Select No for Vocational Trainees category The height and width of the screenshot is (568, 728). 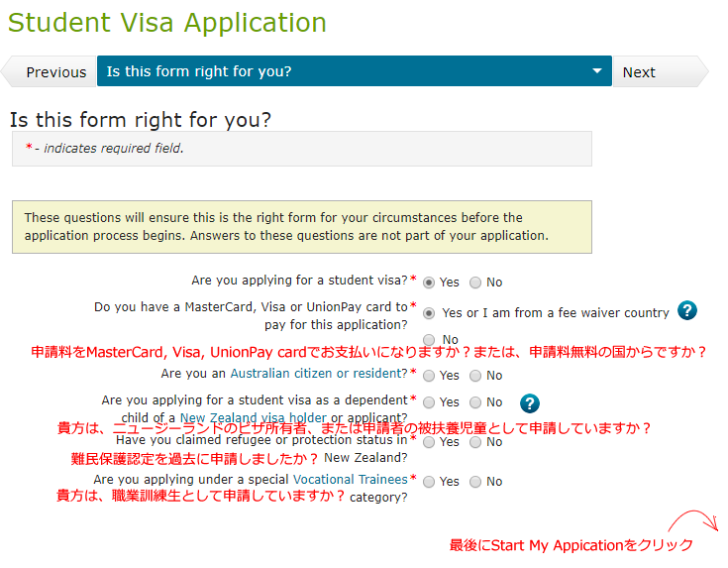click(x=475, y=482)
